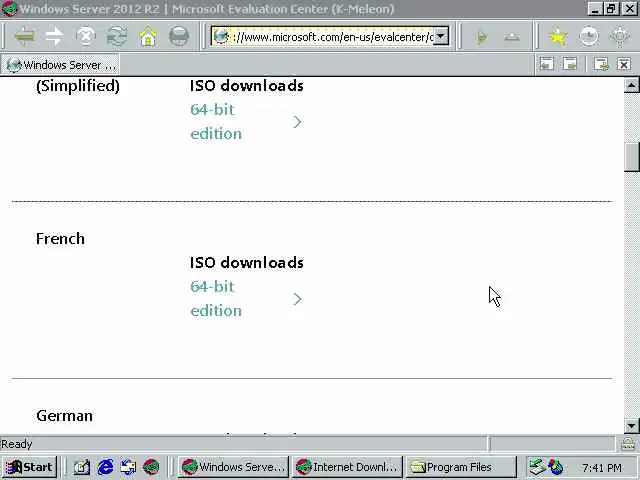This screenshot has width=640, height=480.
Task: Click the Go arrow beside the address bar
Action: (x=482, y=37)
